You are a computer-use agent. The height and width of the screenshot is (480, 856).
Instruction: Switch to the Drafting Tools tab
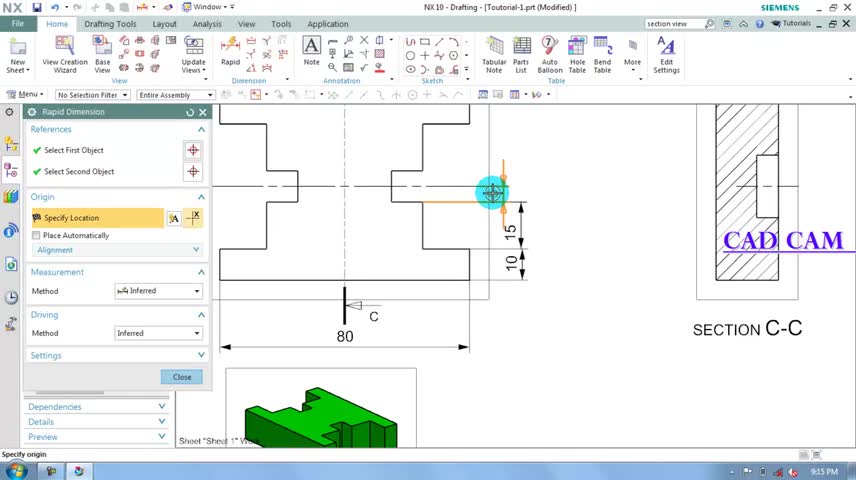pyautogui.click(x=110, y=24)
